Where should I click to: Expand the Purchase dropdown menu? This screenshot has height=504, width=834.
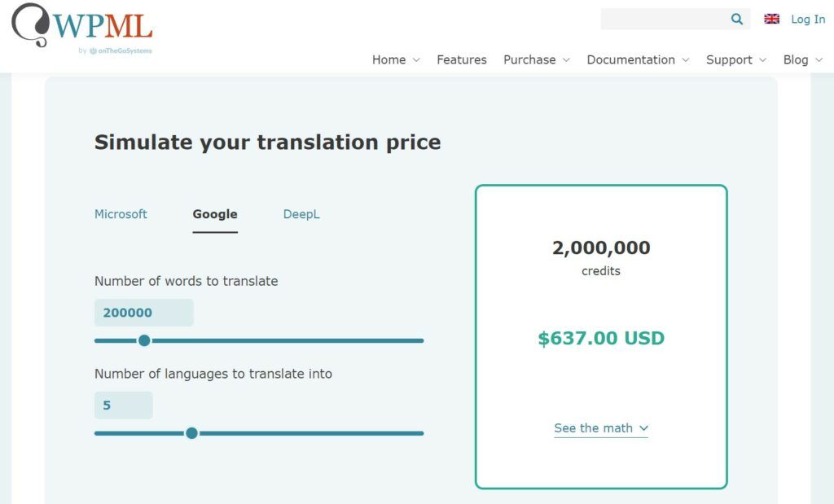click(x=529, y=59)
